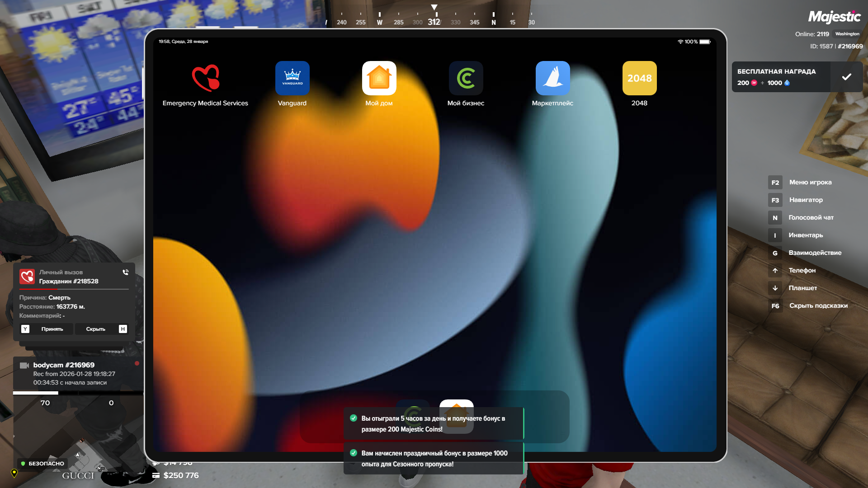The width and height of the screenshot is (868, 488).
Task: Launch the Маркетплейс app
Action: [552, 79]
